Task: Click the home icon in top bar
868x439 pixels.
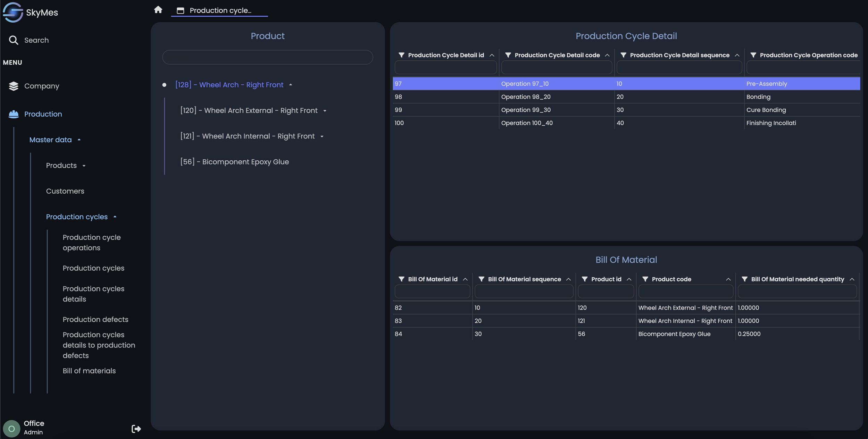Action: (x=158, y=10)
